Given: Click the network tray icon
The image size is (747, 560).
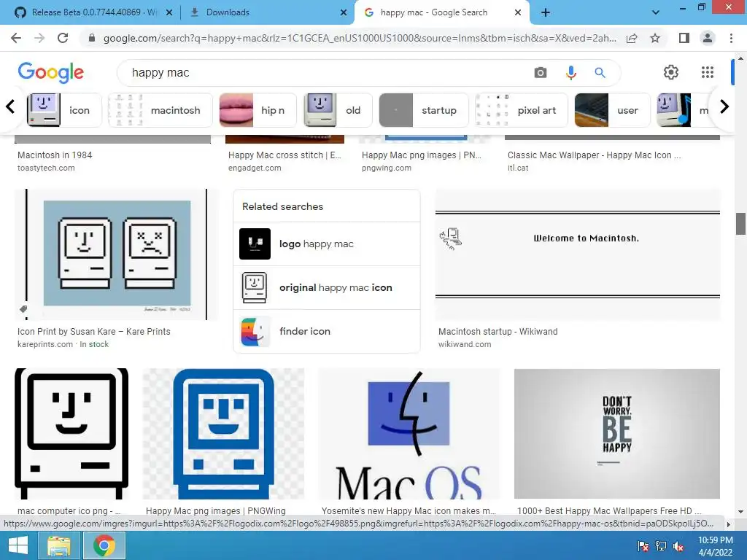Looking at the screenshot, I should coord(661,546).
